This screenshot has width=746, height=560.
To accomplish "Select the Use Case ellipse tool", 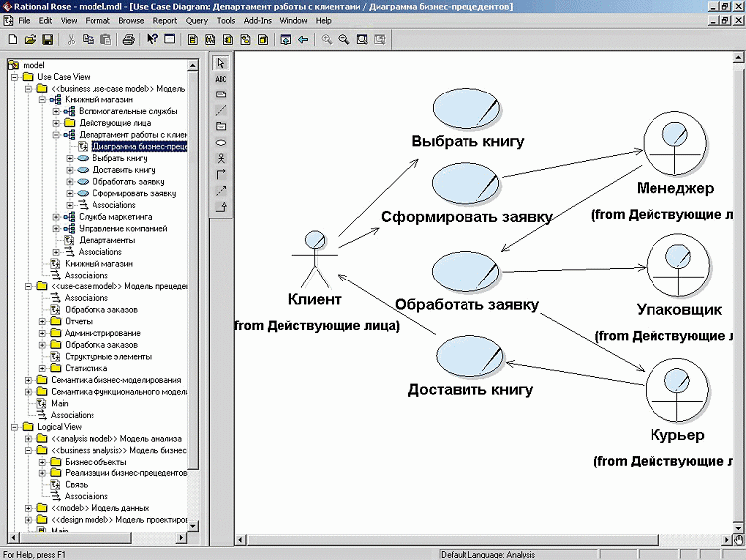I will coord(221,143).
